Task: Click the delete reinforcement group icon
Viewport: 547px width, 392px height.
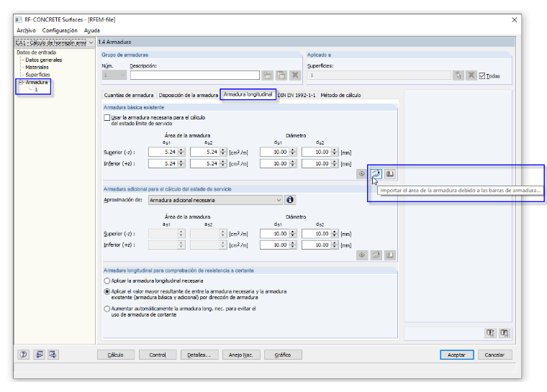Action: pos(295,76)
